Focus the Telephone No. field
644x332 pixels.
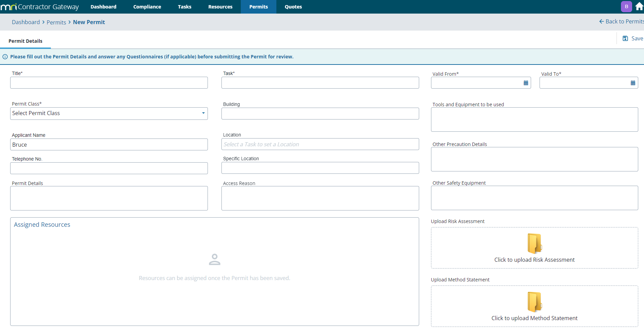[109, 168]
